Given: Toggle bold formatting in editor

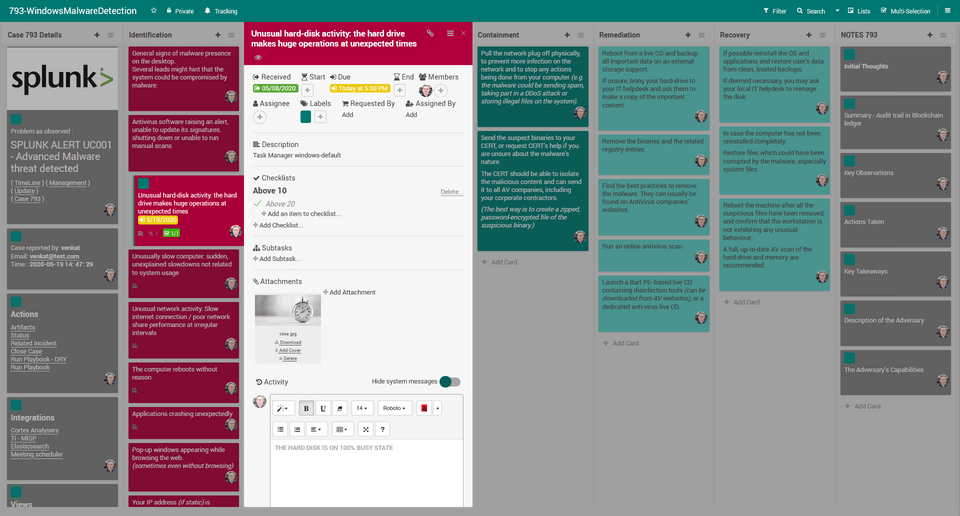Looking at the screenshot, I should coord(306,408).
